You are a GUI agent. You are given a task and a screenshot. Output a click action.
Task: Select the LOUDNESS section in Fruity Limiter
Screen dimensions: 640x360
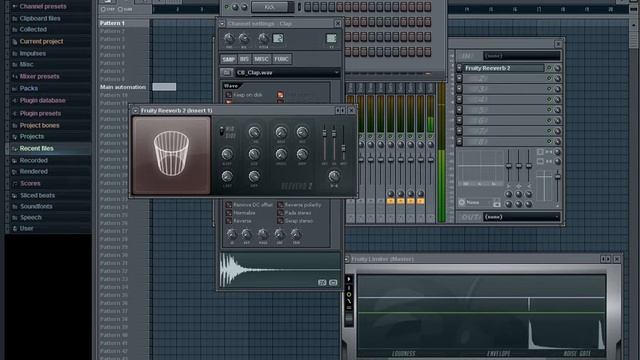[x=404, y=354]
